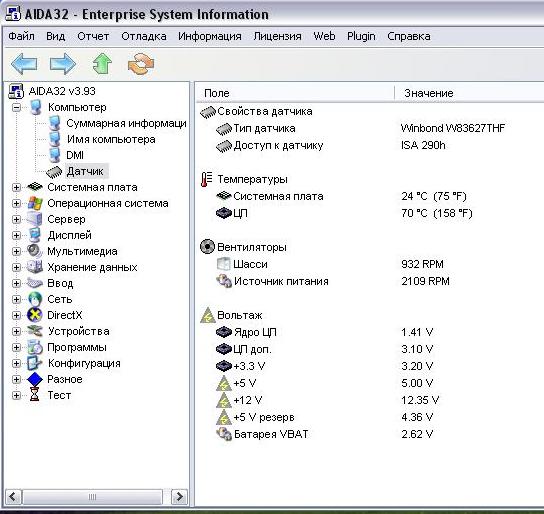Viewport: 544px width, 514px height.
Task: Click the Windows flag Операционная система icon
Action: 35,203
